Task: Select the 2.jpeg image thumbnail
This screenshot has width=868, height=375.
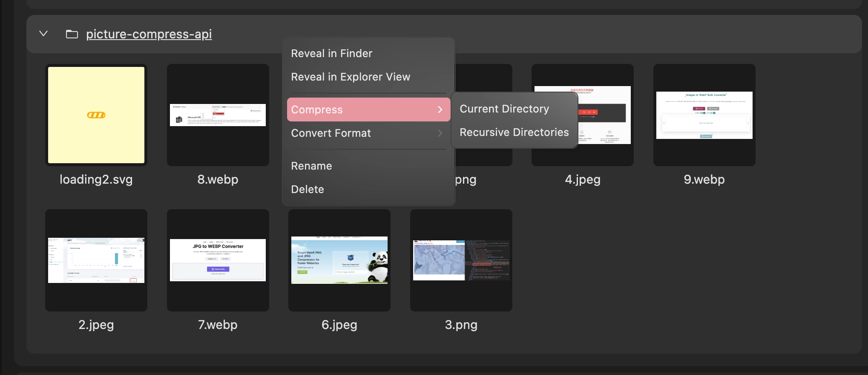Action: pyautogui.click(x=96, y=260)
